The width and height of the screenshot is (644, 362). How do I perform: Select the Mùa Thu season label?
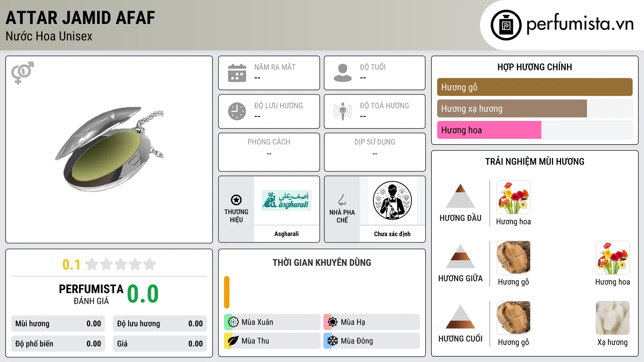click(x=255, y=341)
